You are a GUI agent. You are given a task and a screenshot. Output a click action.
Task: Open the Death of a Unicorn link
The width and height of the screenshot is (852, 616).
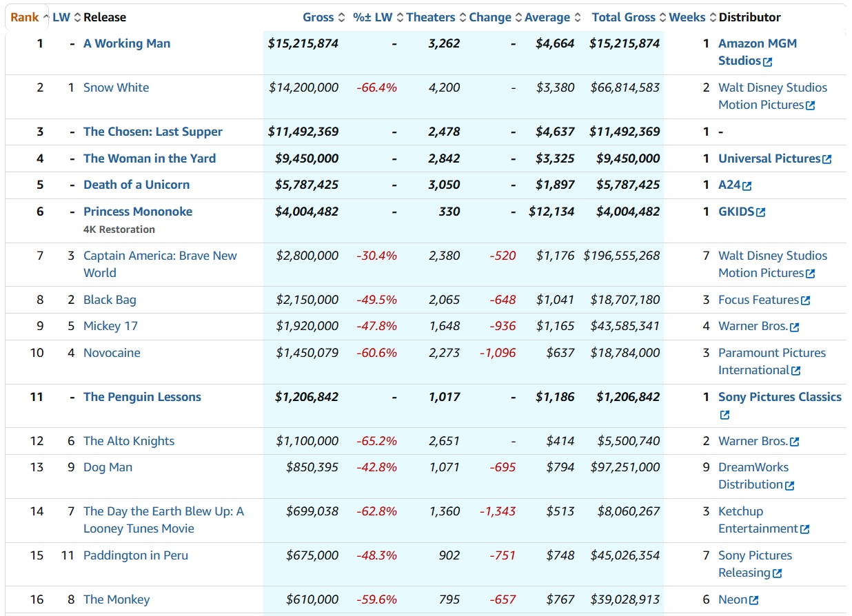click(x=136, y=185)
